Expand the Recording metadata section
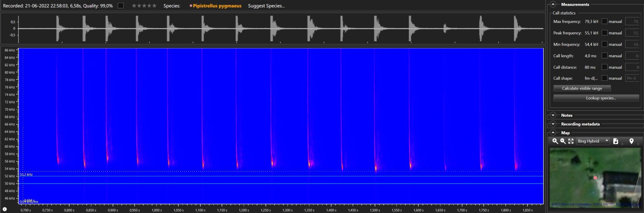 point(553,124)
